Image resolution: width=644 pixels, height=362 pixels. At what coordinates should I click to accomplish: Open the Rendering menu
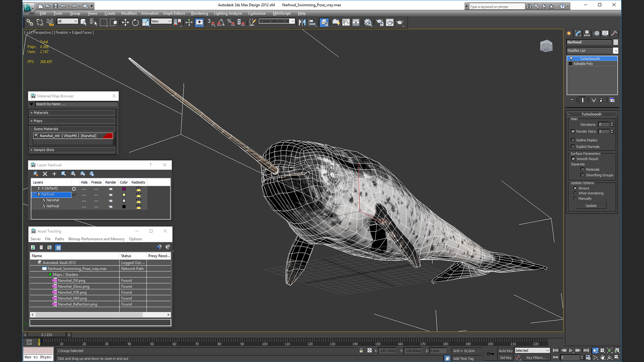[x=199, y=13]
